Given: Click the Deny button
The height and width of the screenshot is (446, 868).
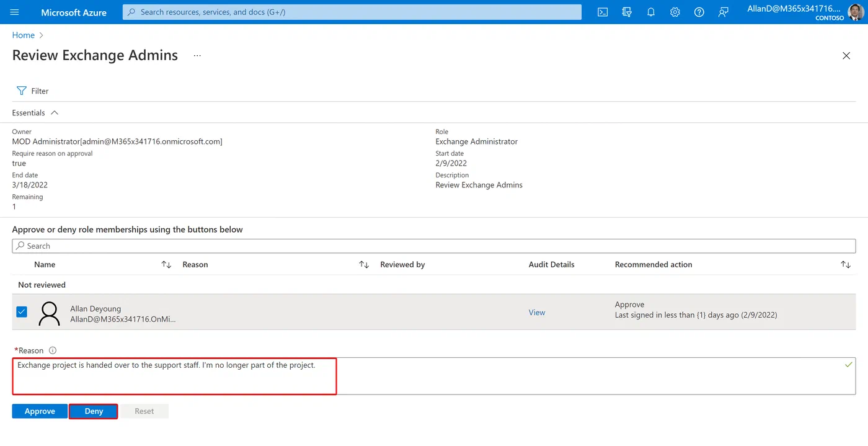Looking at the screenshot, I should 94,411.
